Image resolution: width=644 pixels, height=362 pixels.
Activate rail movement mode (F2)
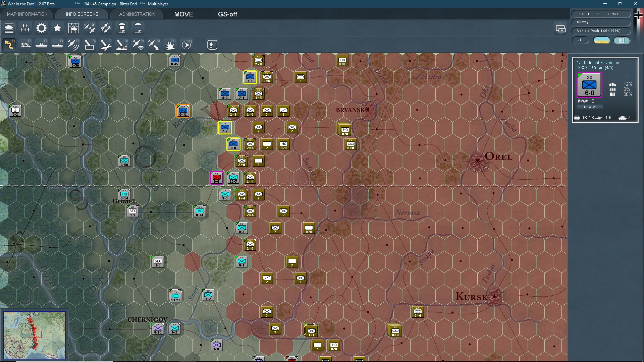coord(25,45)
